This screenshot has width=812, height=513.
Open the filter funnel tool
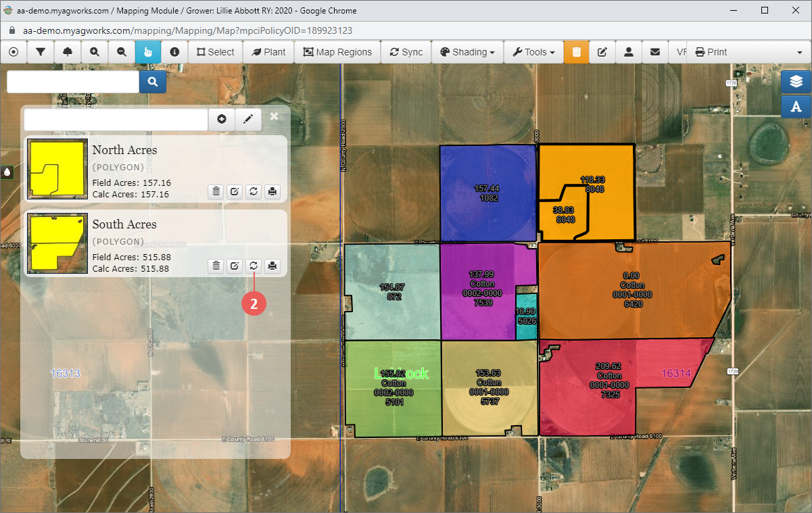point(41,52)
